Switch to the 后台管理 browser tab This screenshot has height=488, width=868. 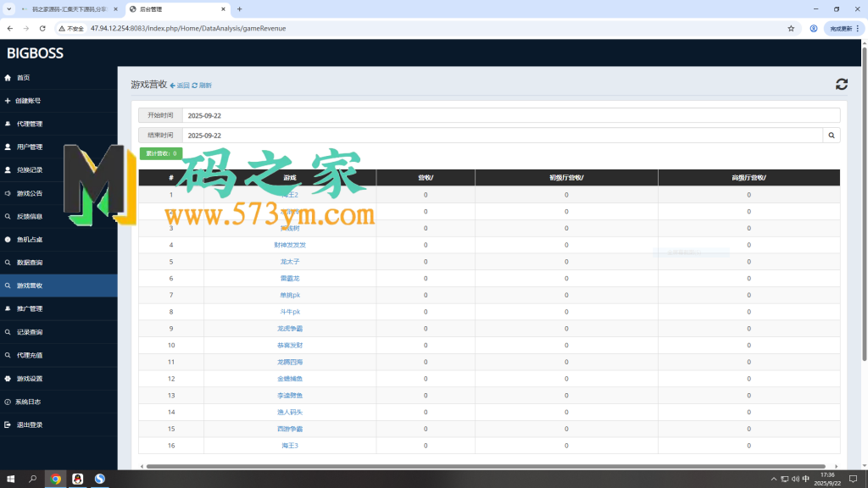[x=175, y=9]
